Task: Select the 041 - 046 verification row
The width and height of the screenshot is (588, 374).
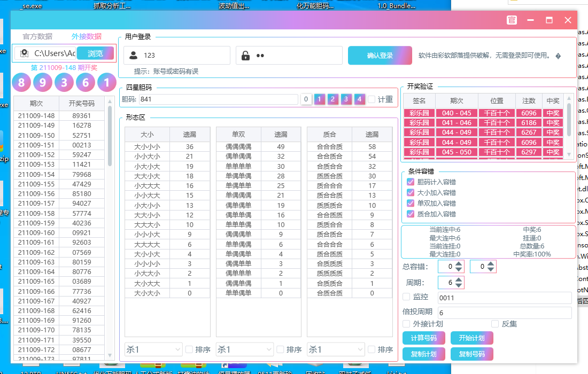Action: click(x=483, y=122)
